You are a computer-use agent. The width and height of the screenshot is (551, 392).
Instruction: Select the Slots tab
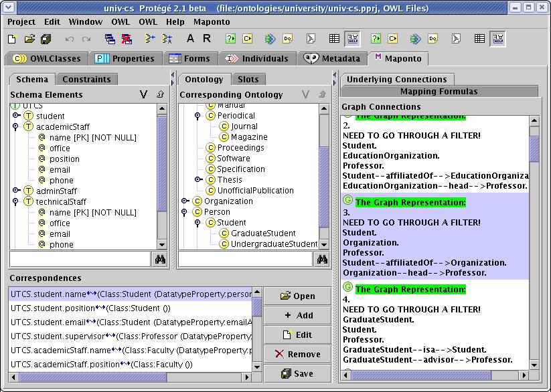pyautogui.click(x=248, y=80)
